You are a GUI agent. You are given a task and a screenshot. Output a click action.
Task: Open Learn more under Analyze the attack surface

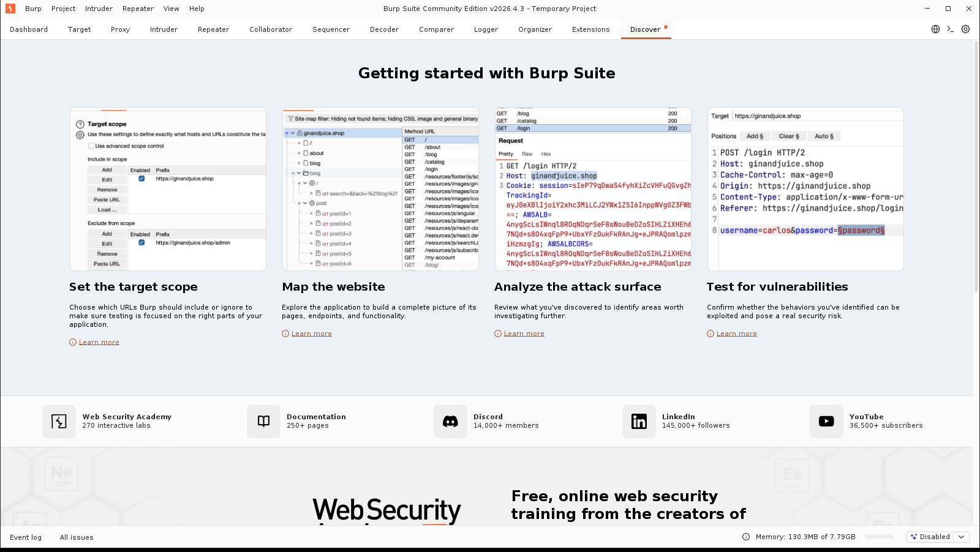click(524, 334)
